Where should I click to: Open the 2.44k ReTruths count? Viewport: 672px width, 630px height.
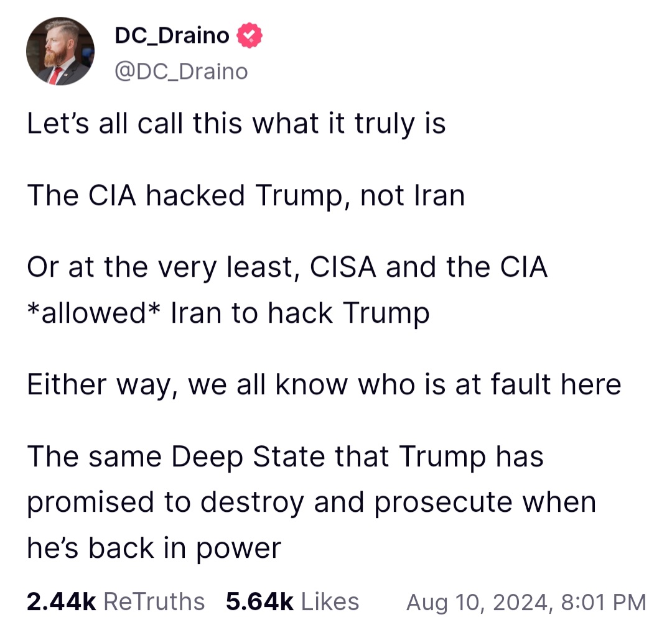(x=61, y=602)
